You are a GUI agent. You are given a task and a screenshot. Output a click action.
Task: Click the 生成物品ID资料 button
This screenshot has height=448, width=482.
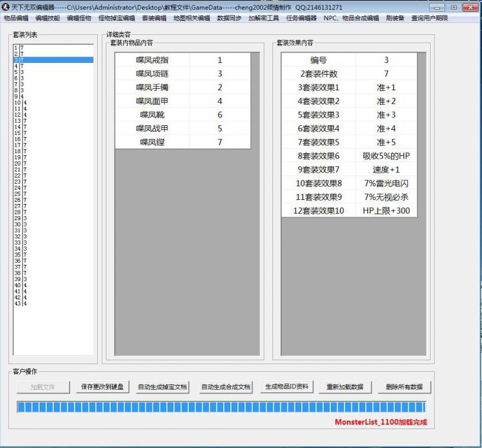[x=288, y=387]
